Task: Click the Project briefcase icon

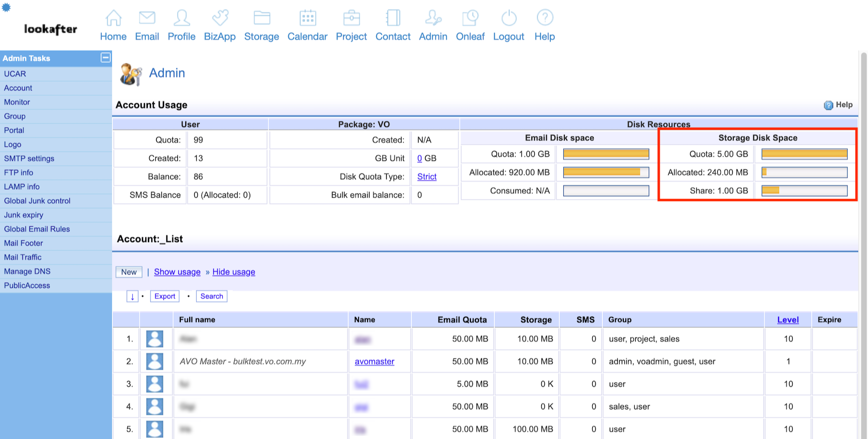Action: click(x=352, y=18)
